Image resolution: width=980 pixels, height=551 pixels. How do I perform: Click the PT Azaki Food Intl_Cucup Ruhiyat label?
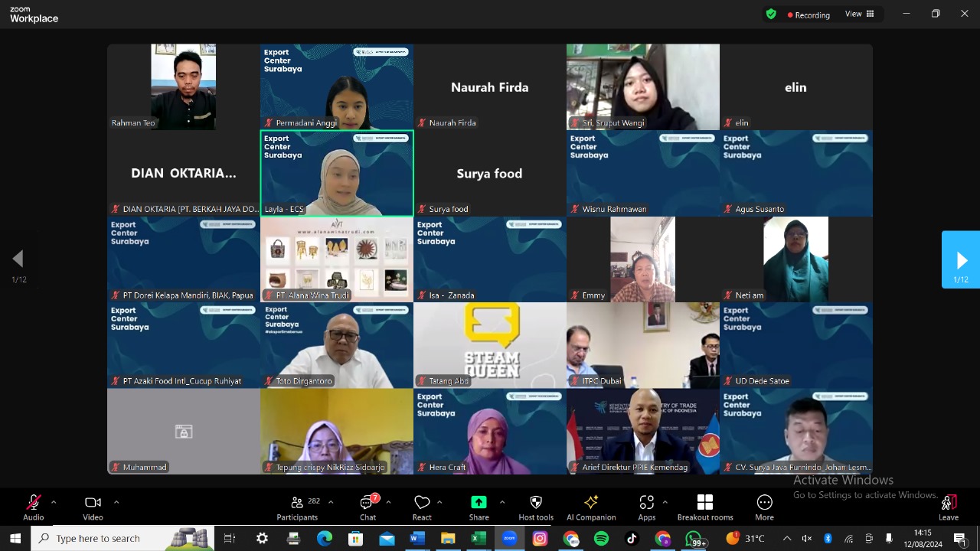182,381
